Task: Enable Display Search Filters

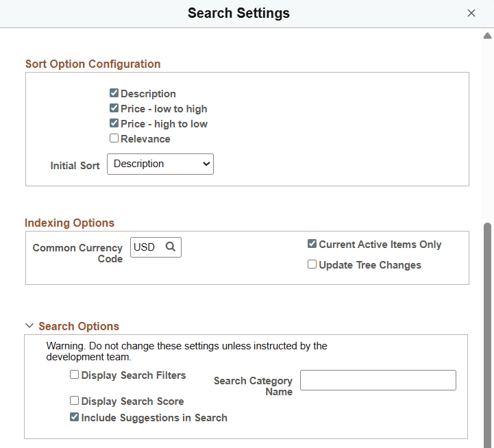Action: [75, 375]
